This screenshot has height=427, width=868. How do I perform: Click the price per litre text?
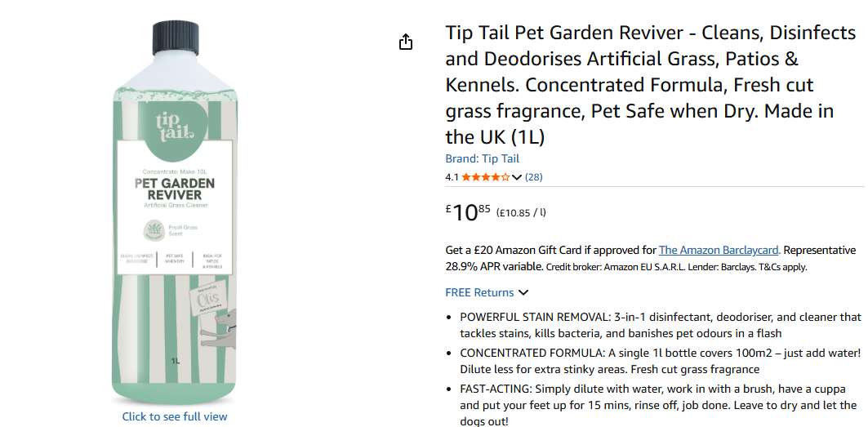click(521, 212)
